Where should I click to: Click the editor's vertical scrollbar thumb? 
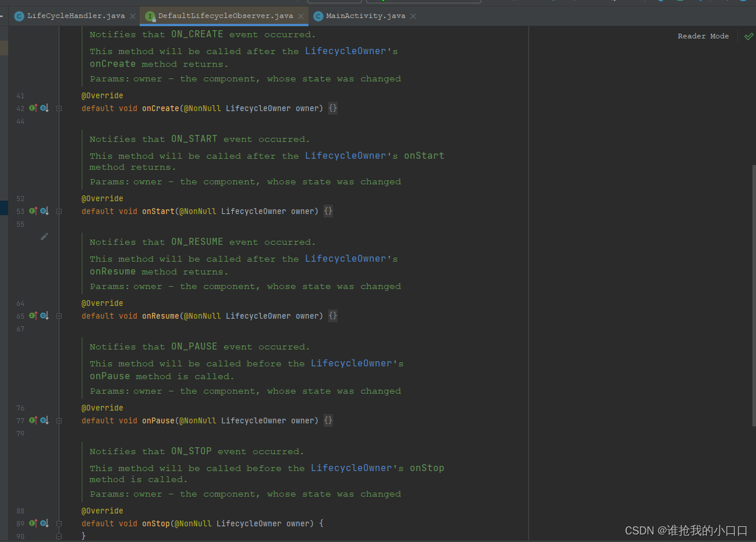click(x=754, y=295)
